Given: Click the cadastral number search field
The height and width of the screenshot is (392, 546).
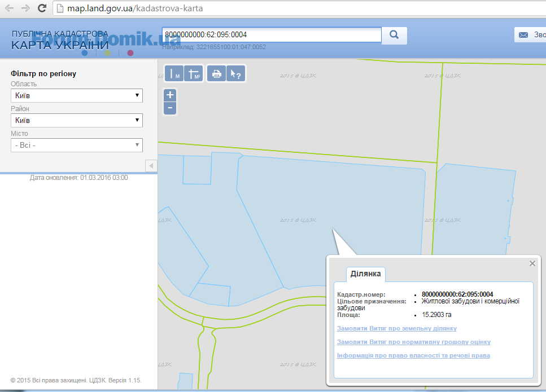Looking at the screenshot, I should pyautogui.click(x=271, y=35).
